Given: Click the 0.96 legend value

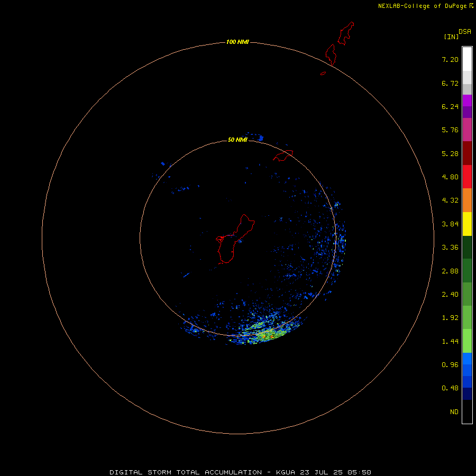Looking at the screenshot, I should (450, 364).
